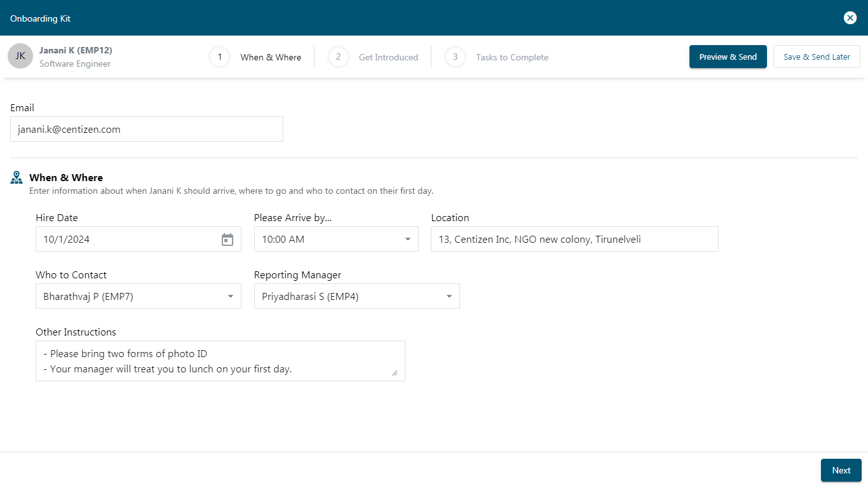Select step 3 number circle
The width and height of the screenshot is (868, 488).
(x=455, y=57)
